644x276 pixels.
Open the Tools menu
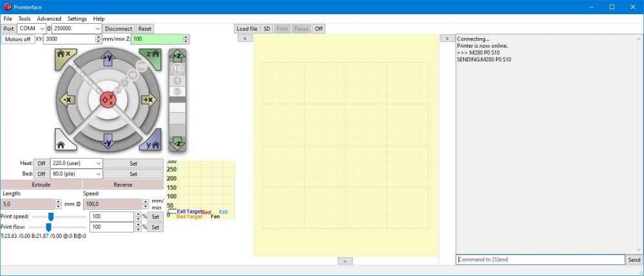pyautogui.click(x=24, y=19)
